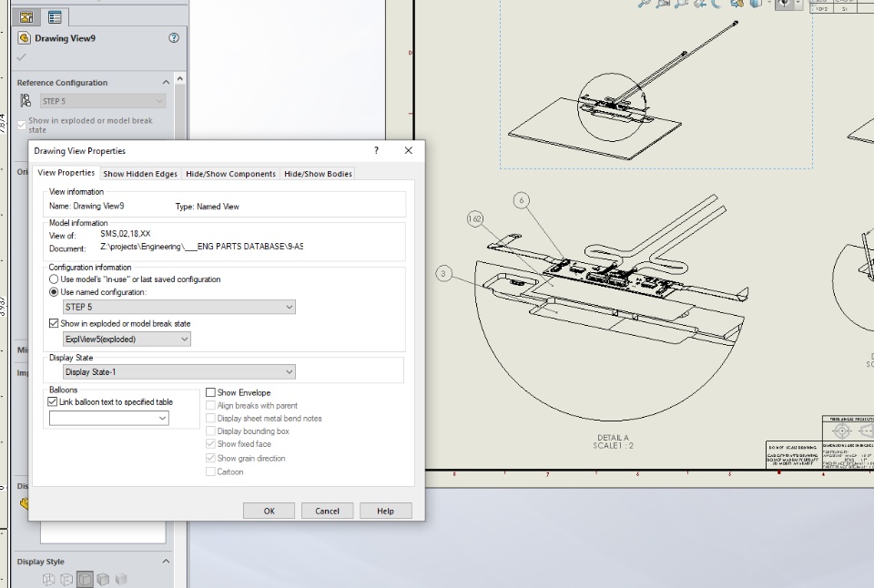The image size is (874, 588).
Task: Click the dialog question mark help icon
Action: coord(376,150)
